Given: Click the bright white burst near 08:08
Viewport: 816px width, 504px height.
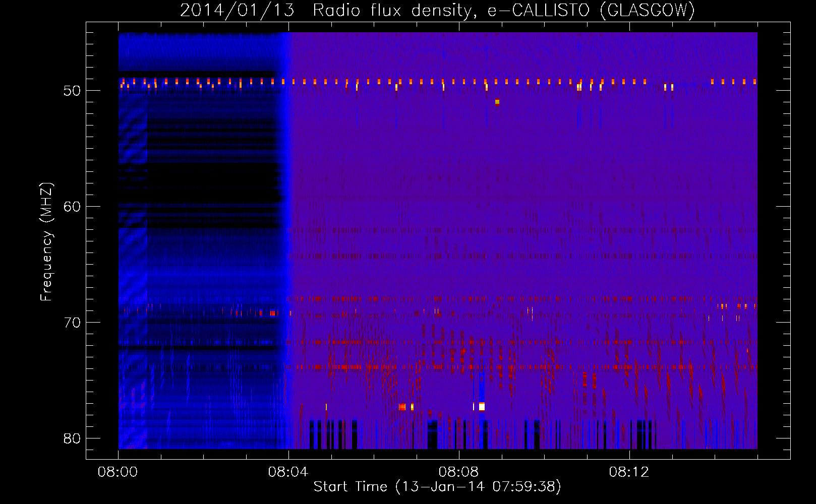Looking at the screenshot, I should [482, 406].
